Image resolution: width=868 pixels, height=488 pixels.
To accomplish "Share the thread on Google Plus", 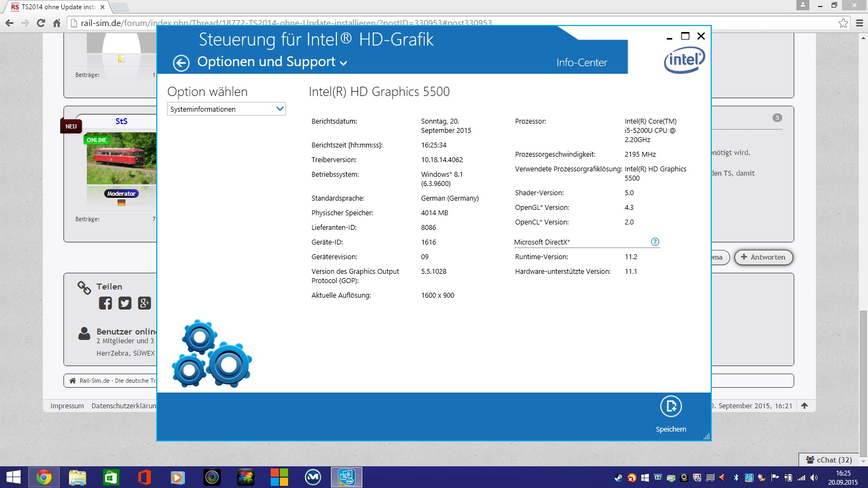I will pos(144,303).
